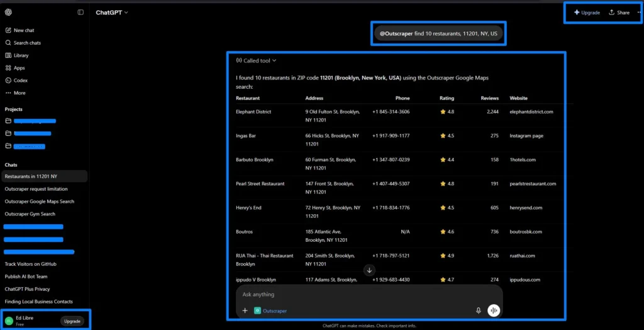Click the Website column header
Screen dimensions: 644x330
coord(518,98)
